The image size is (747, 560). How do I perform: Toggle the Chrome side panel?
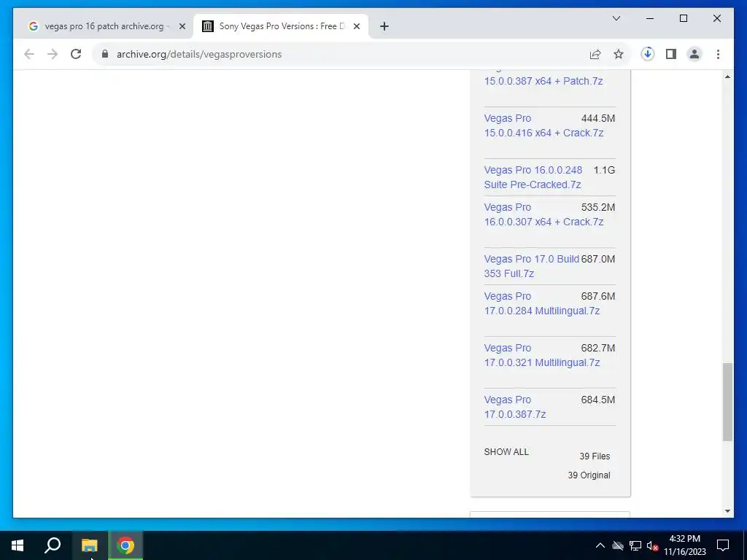[671, 54]
